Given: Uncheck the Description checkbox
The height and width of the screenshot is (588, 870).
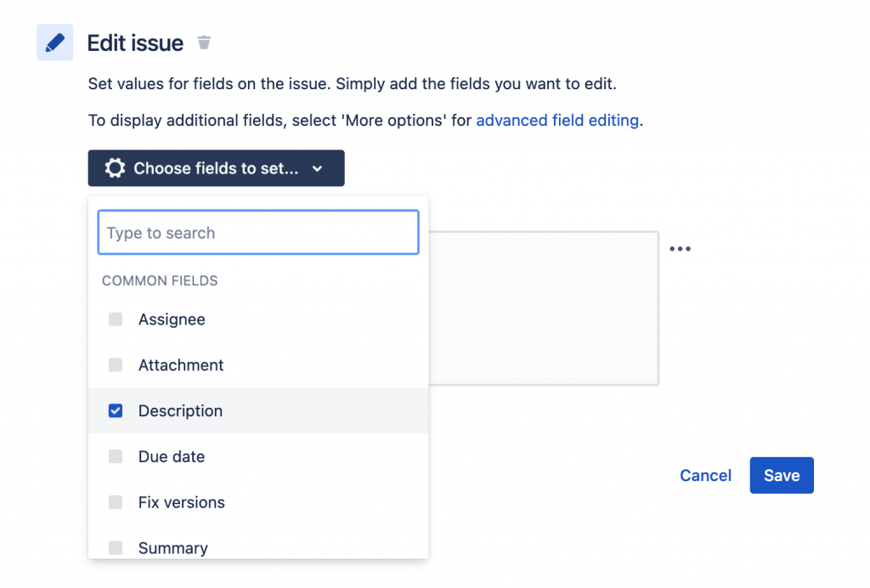Looking at the screenshot, I should click(x=116, y=411).
